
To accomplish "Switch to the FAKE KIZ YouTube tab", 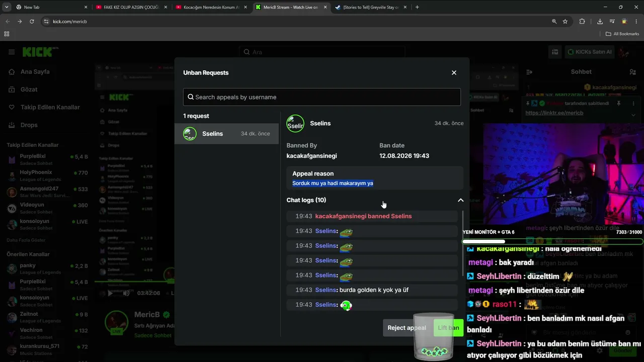I will [x=131, y=7].
